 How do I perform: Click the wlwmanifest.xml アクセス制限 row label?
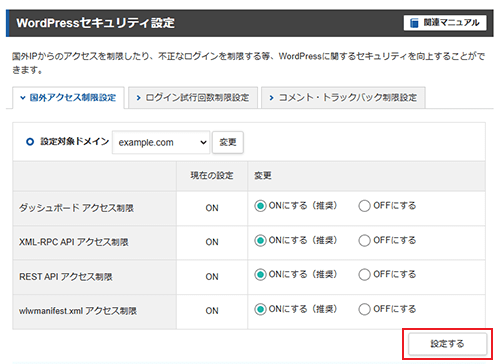tap(78, 311)
